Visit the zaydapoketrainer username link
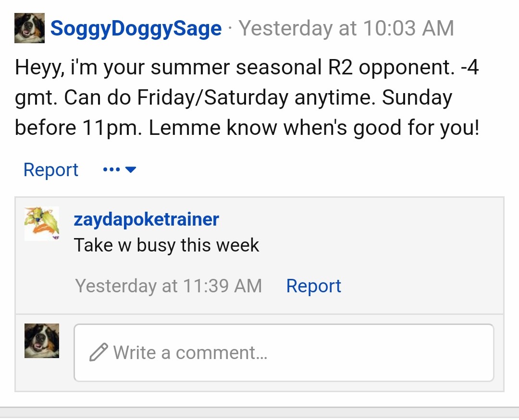Screen dimensions: 519x420 pyautogui.click(x=146, y=219)
